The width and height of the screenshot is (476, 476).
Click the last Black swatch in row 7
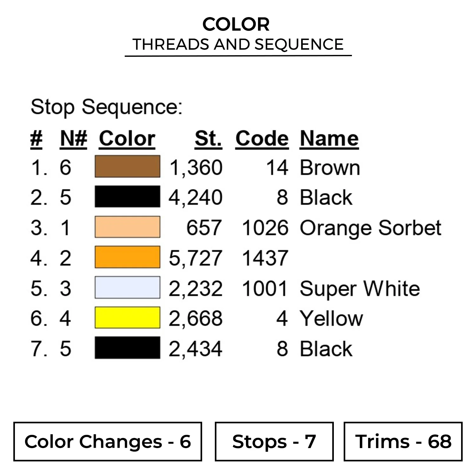pyautogui.click(x=127, y=348)
